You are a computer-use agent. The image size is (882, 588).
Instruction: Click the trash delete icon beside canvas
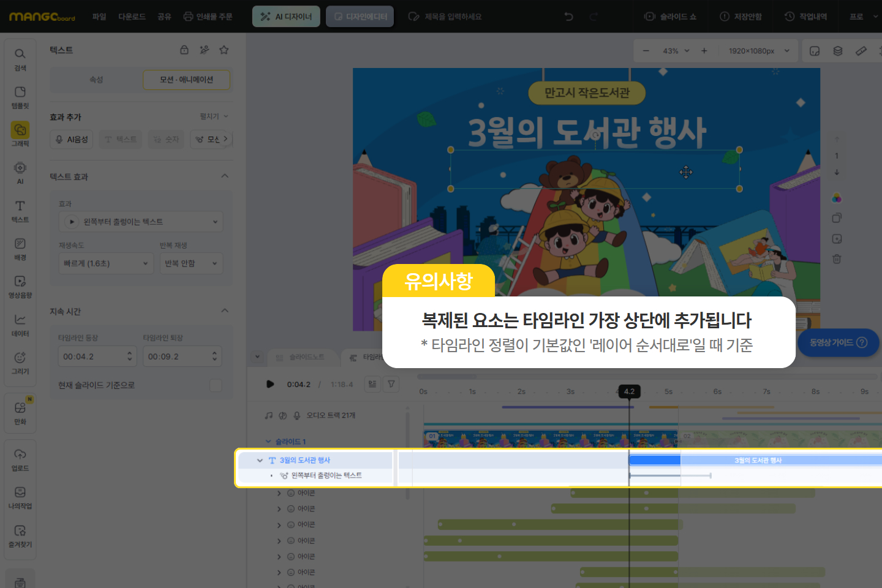point(837,259)
